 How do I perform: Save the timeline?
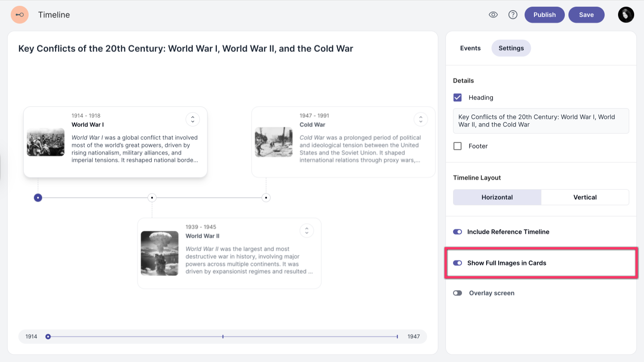point(586,15)
